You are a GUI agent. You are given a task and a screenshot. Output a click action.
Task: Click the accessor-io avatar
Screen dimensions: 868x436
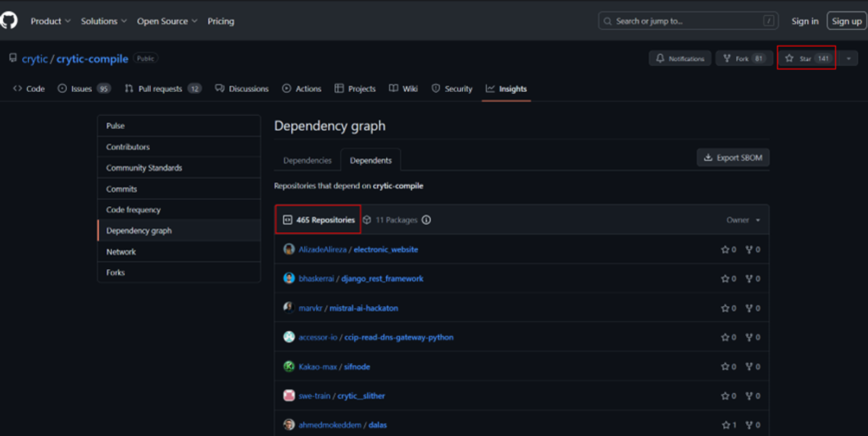coord(289,337)
